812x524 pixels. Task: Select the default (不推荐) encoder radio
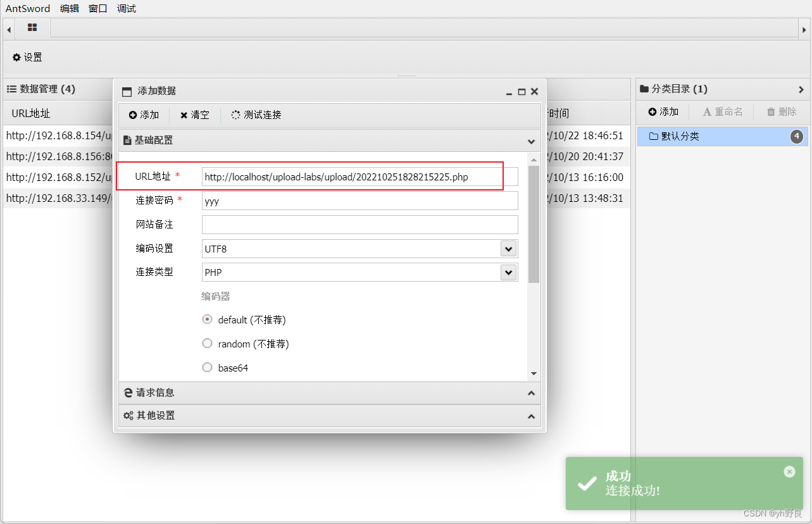pos(207,320)
